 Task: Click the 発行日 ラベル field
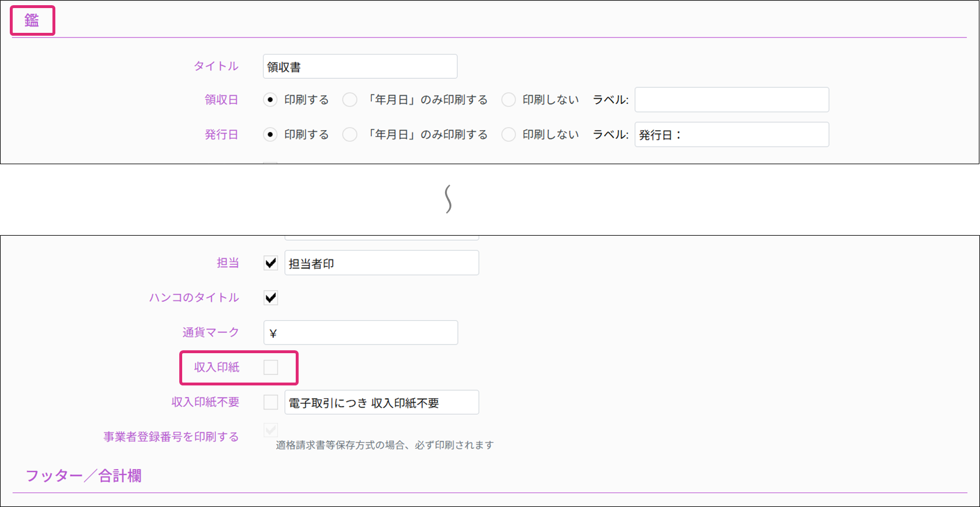coord(732,134)
